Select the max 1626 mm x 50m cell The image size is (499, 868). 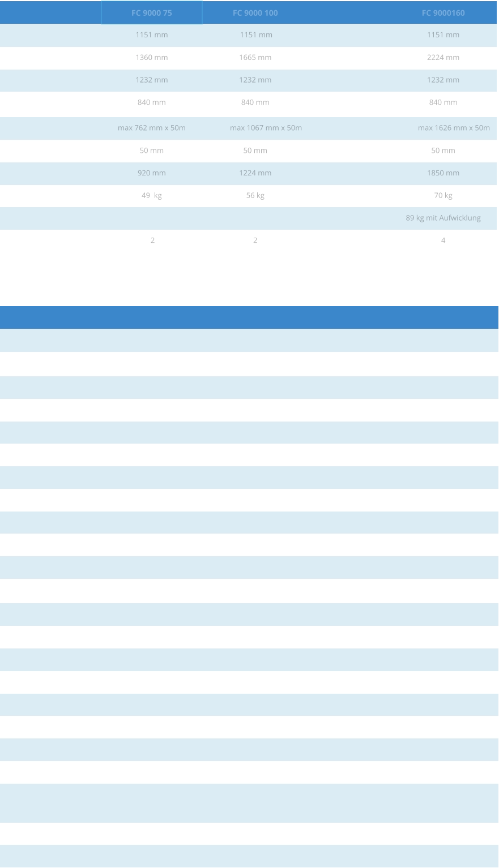point(454,128)
